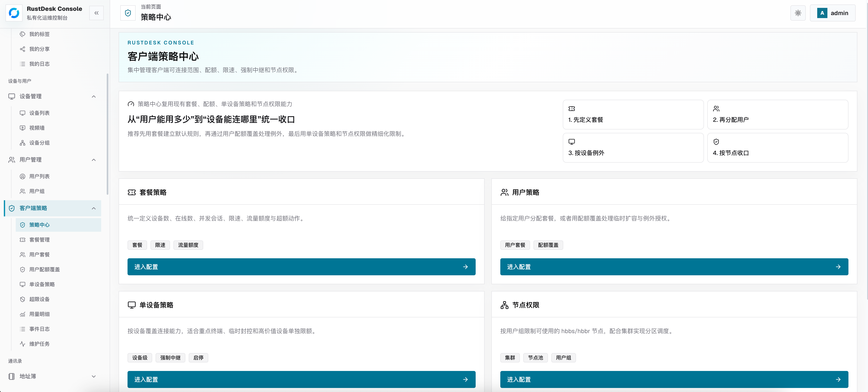The height and width of the screenshot is (392, 868).
Task: Click the 强制中继 tag
Action: (170, 358)
